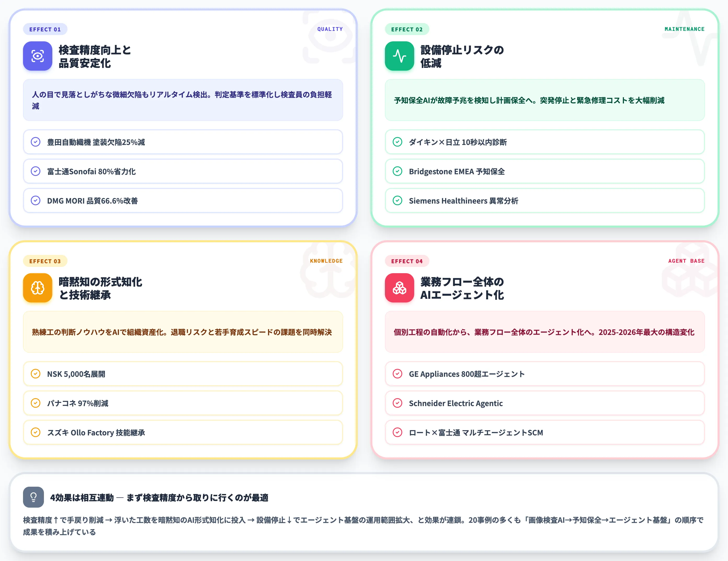Click the QUALITY category label
The image size is (728, 561).
pyautogui.click(x=330, y=29)
